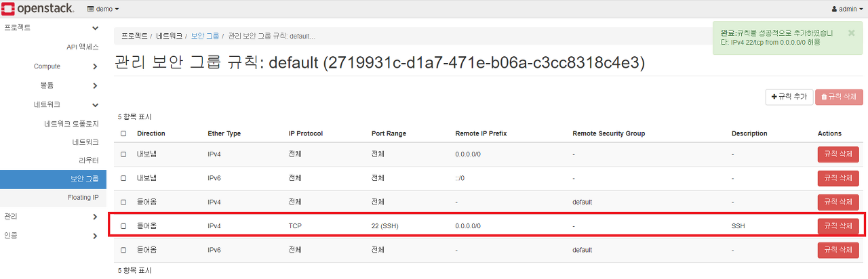
Task: Dismiss the success notification with the X
Action: pos(852,33)
